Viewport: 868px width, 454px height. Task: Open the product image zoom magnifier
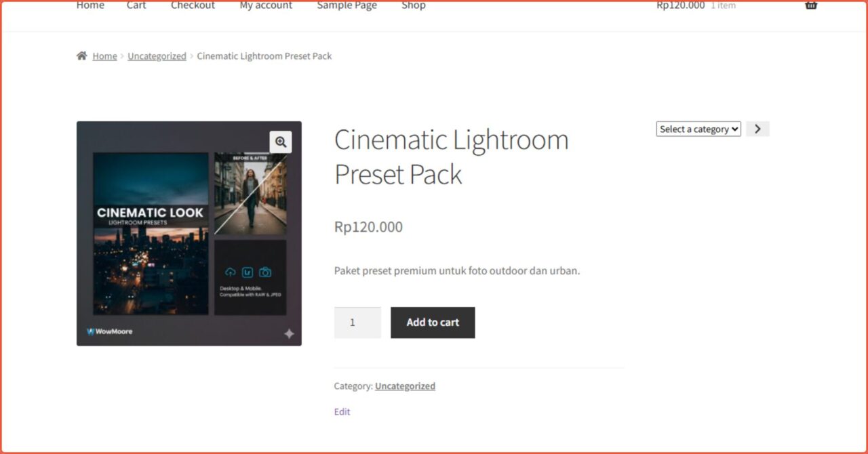coord(281,142)
